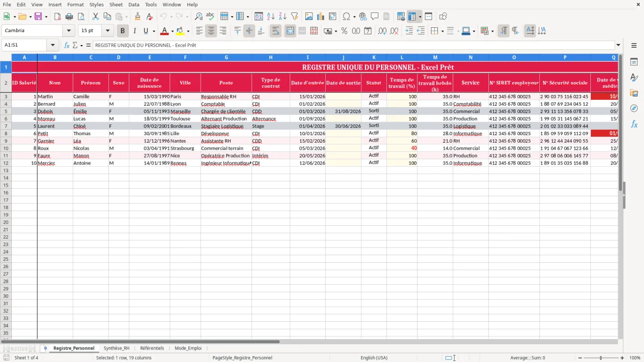Open the Styles menu
This screenshot has width=644, height=362.
[97, 4]
